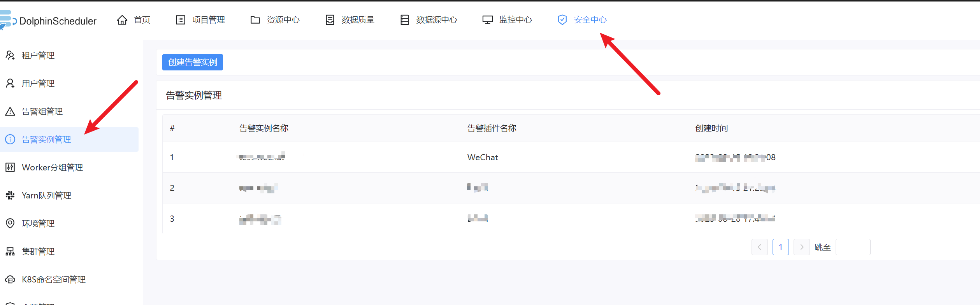The width and height of the screenshot is (980, 305).
Task: Go to 资源中心 menu
Action: point(283,20)
